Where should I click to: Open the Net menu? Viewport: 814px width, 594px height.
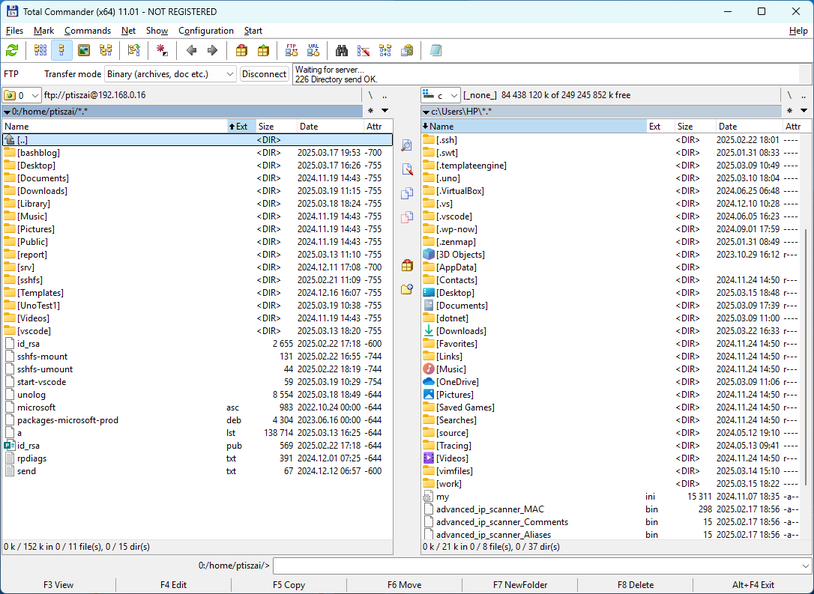(x=128, y=31)
